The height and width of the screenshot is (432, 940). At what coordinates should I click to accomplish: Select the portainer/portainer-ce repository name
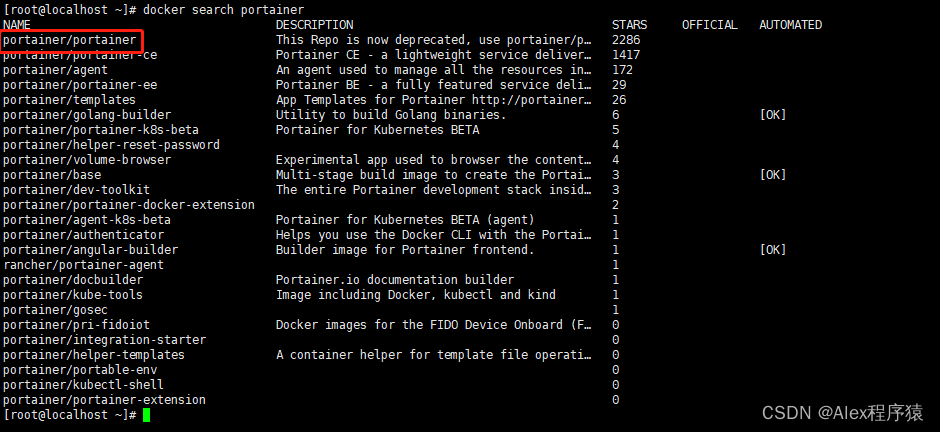click(x=80, y=55)
